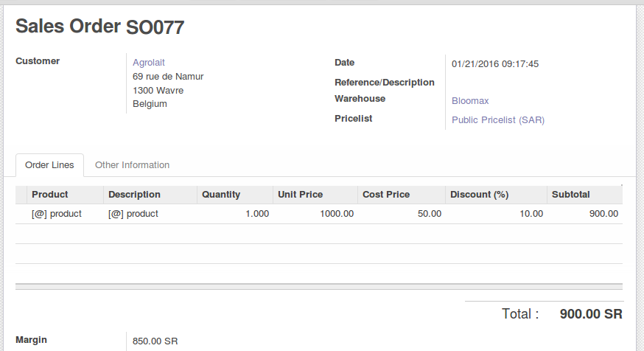644x351 pixels.
Task: Sort by the Subtotal column header
Action: click(584, 195)
